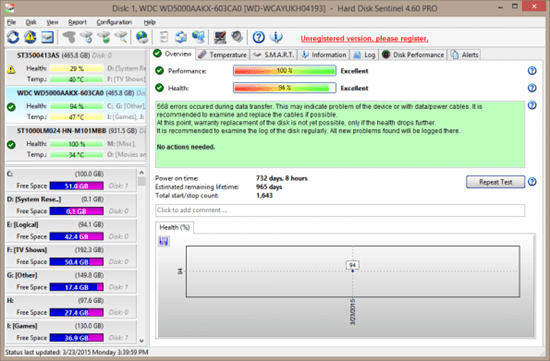Click the networked computers toolbar icon
Screen dimensions: 550x361
pyautogui.click(x=198, y=37)
